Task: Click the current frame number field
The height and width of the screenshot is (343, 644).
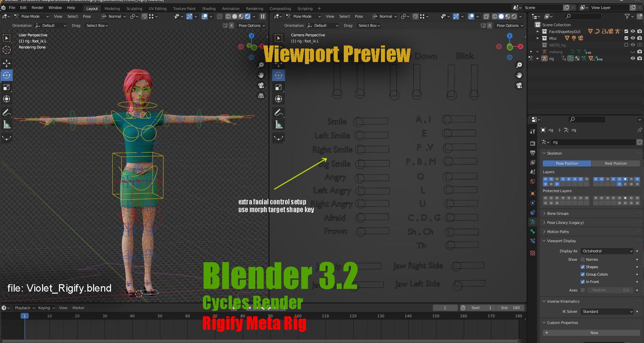Action: tap(445, 308)
